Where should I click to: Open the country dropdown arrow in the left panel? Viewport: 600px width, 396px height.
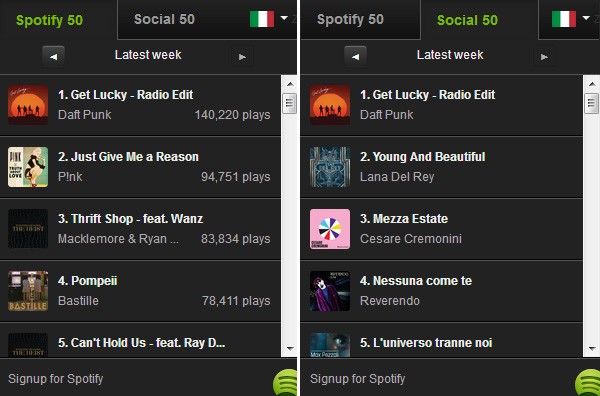point(284,18)
